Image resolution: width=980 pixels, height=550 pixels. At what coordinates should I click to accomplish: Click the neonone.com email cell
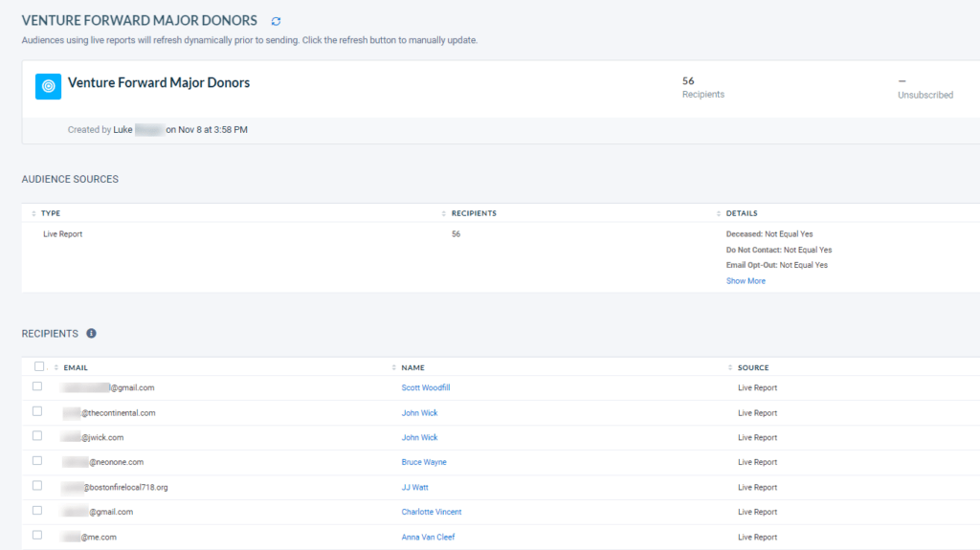coord(103,463)
